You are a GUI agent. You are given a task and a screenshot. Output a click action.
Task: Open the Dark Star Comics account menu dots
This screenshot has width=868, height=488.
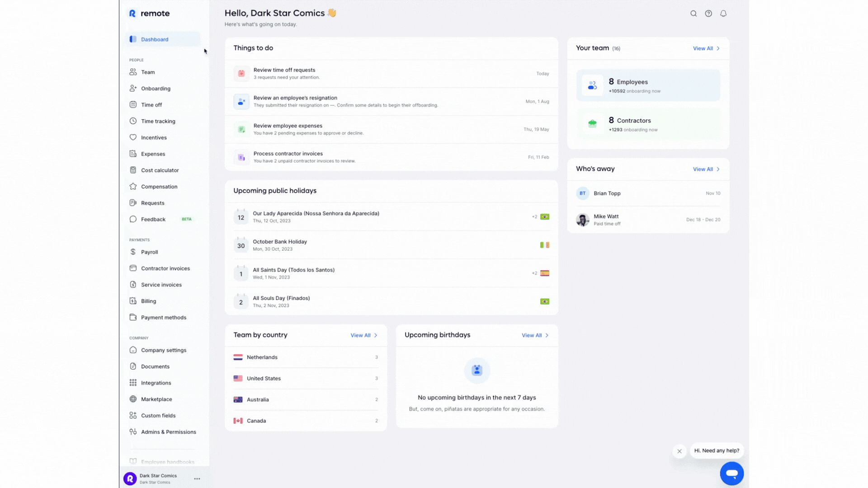(197, 479)
